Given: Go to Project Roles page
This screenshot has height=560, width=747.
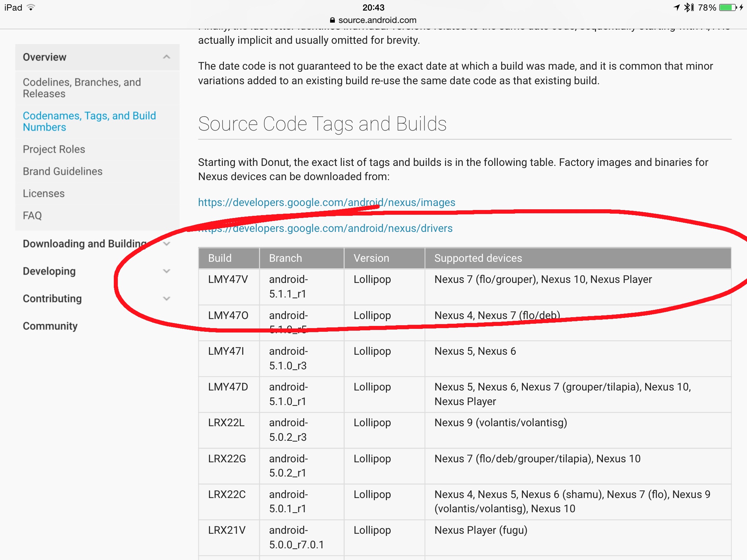Looking at the screenshot, I should click(x=54, y=149).
